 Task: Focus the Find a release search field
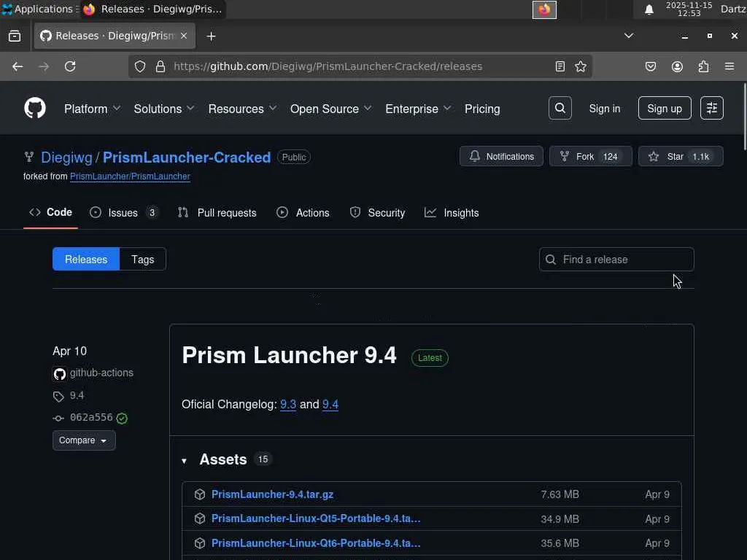[x=616, y=259]
